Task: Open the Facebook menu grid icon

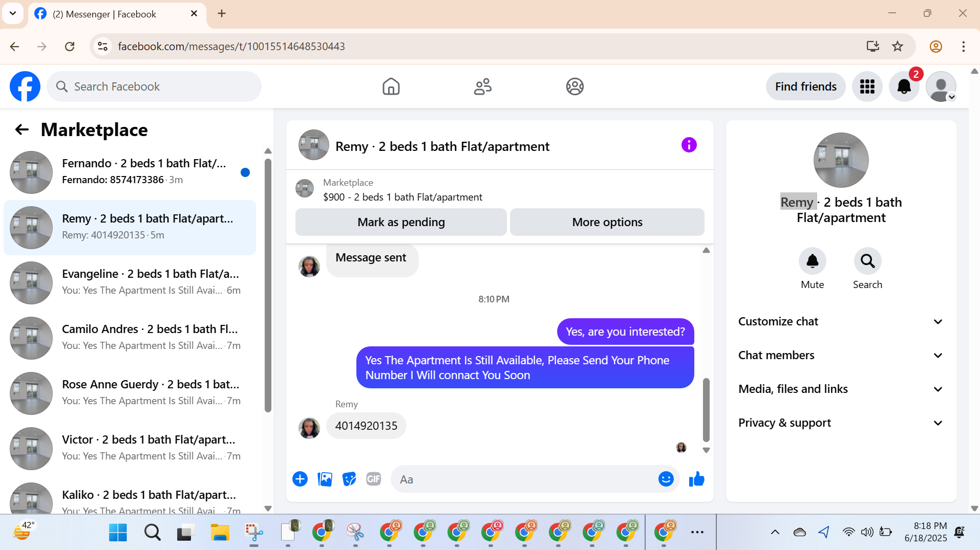Action: click(x=867, y=86)
